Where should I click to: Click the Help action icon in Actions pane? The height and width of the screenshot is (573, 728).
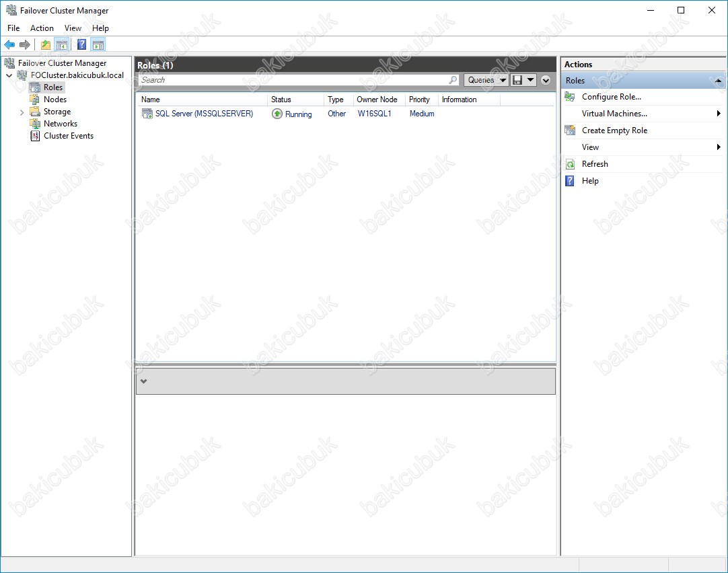(570, 181)
